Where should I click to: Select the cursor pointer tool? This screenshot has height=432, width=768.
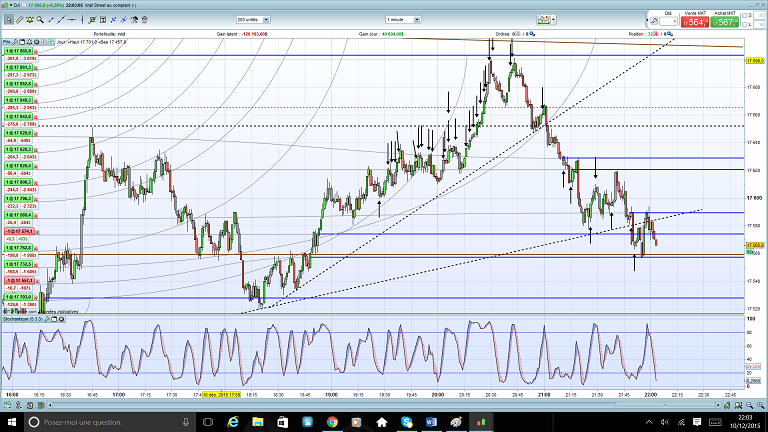pos(9,20)
